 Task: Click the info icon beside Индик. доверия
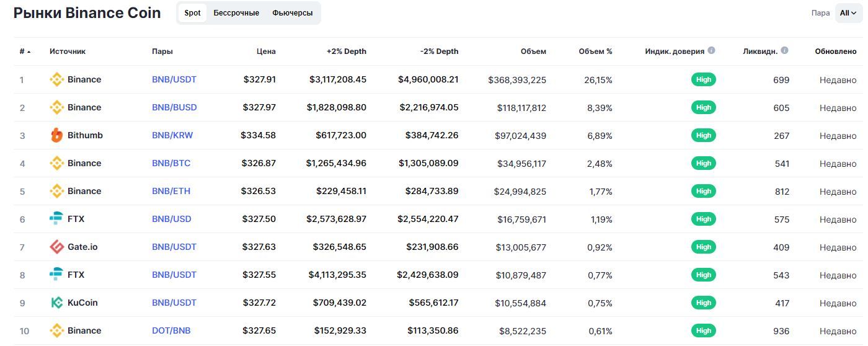click(x=711, y=51)
